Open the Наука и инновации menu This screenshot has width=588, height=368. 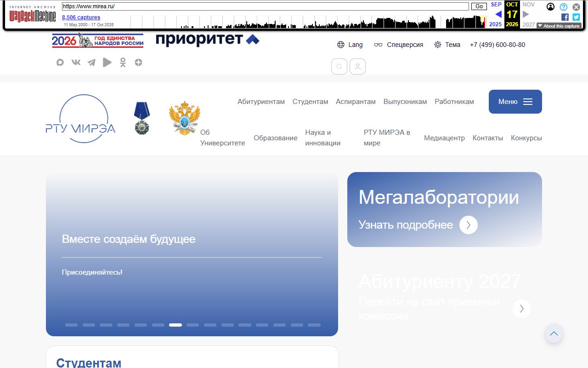323,138
